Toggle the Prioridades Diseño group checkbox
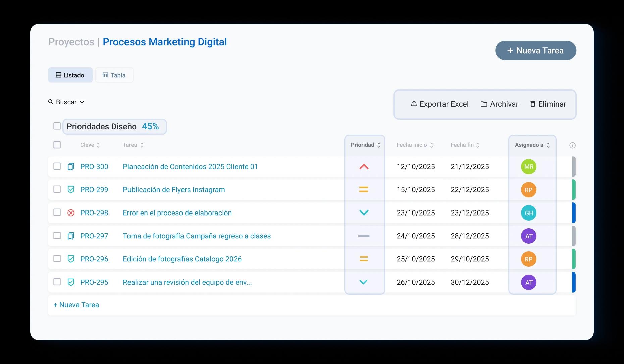624x364 pixels. click(57, 126)
